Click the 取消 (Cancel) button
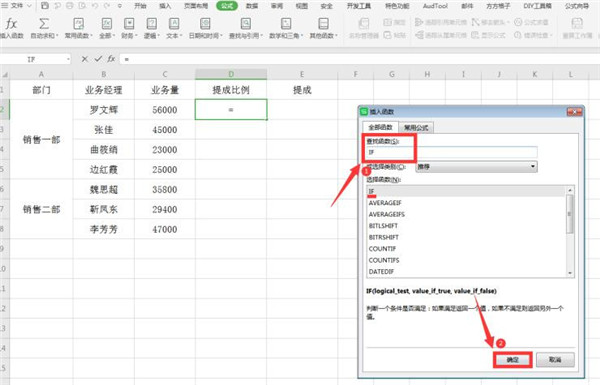 coord(555,360)
